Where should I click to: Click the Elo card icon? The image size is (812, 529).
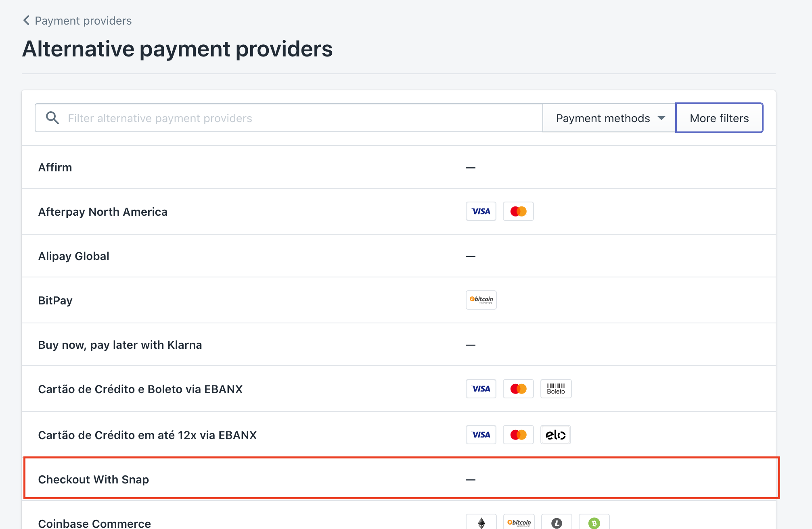pos(556,435)
